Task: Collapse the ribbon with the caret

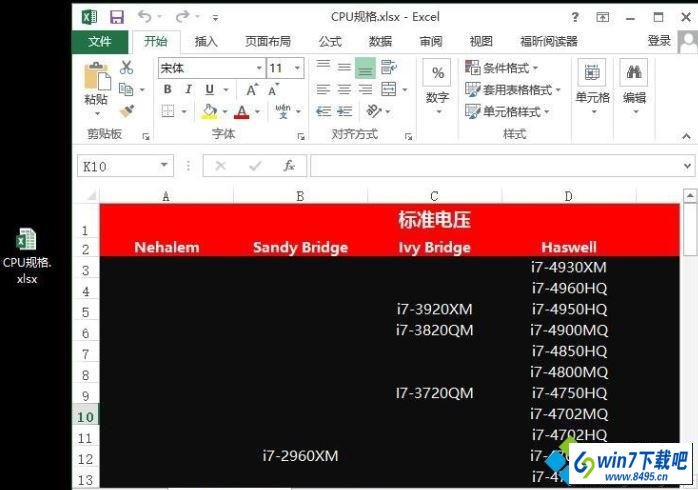Action: tap(686, 137)
